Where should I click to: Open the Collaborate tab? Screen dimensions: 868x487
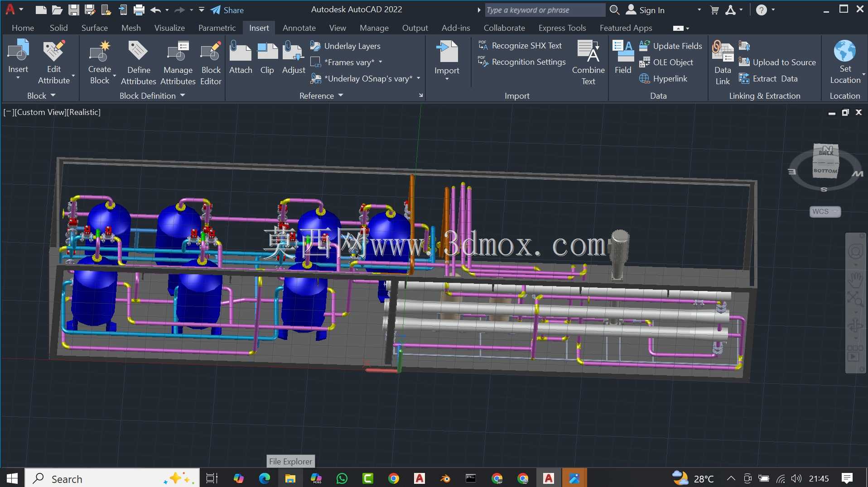(504, 28)
